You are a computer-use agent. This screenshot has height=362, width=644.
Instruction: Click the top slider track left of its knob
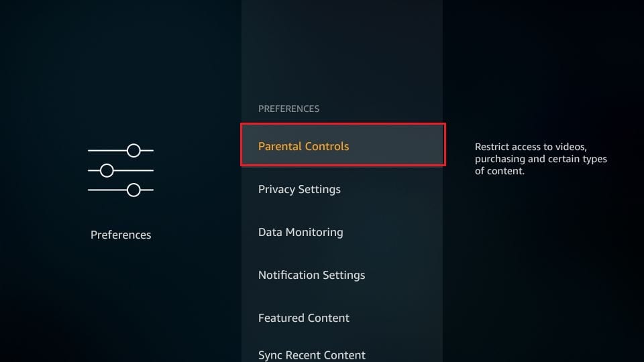(107, 151)
